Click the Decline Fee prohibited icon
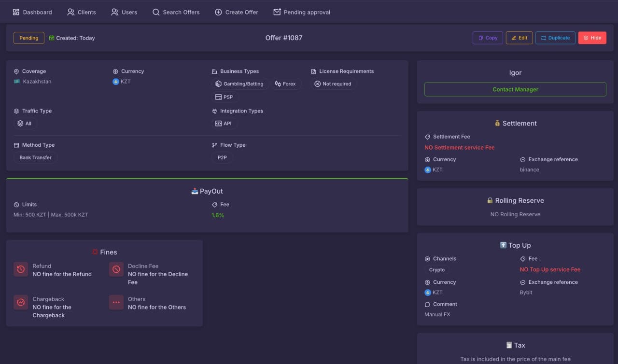The height and width of the screenshot is (364, 618). point(116,269)
